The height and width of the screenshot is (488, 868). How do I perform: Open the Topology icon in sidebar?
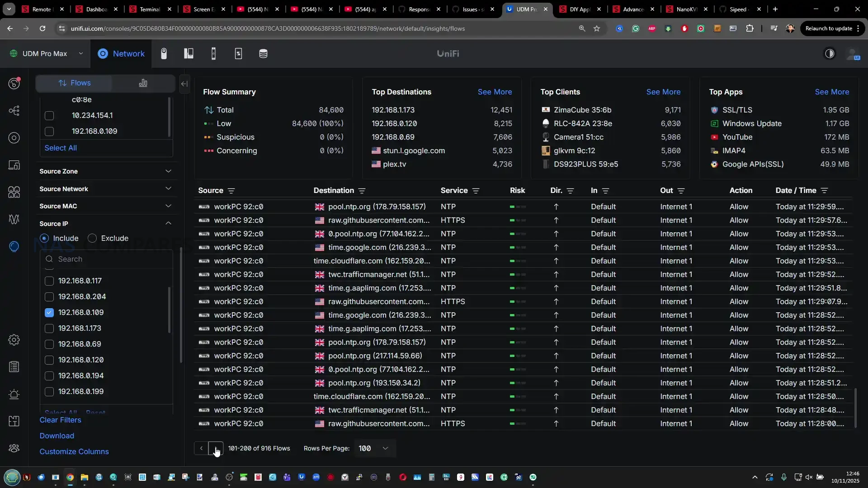click(14, 111)
